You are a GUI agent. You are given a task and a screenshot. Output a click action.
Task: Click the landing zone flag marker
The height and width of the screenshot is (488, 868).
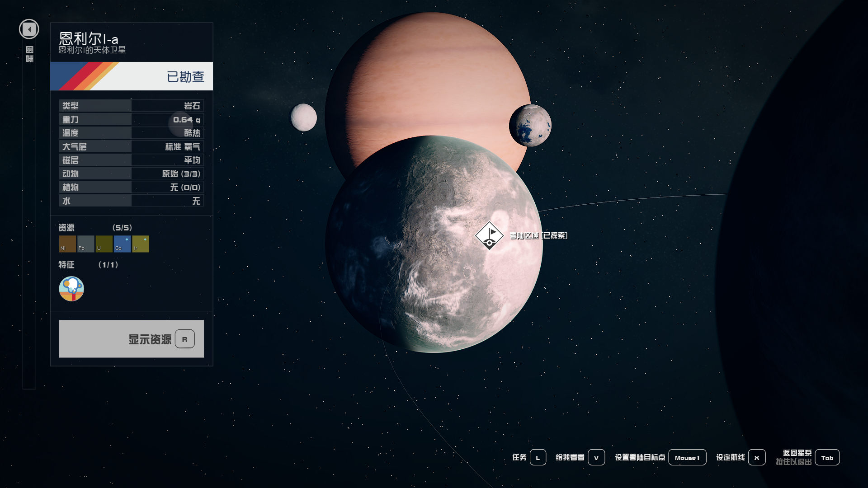pos(489,235)
